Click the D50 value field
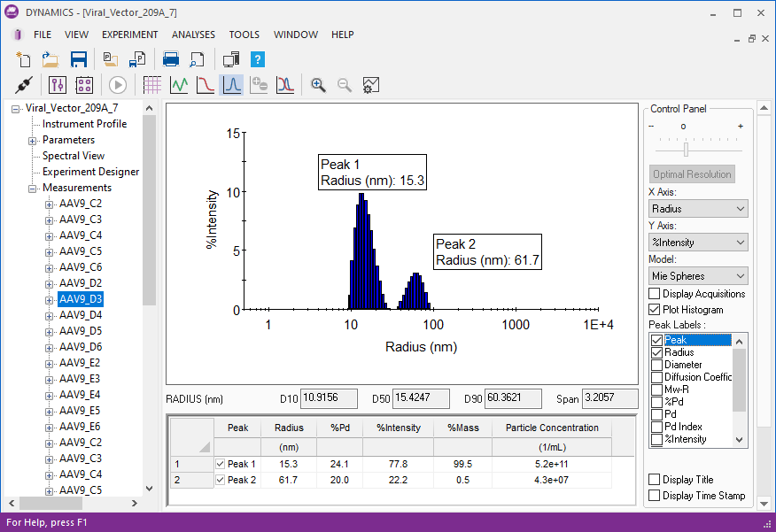 421,399
